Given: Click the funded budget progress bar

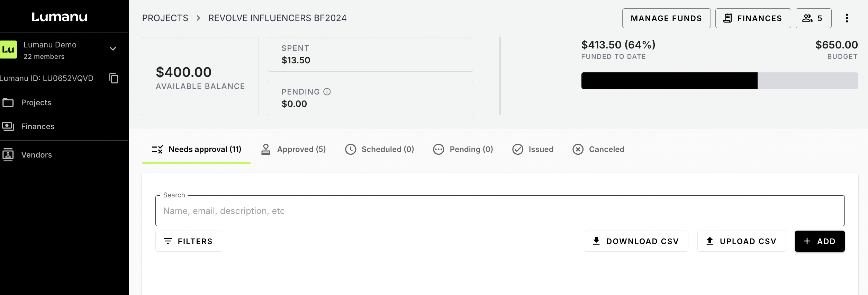Looking at the screenshot, I should (x=719, y=81).
